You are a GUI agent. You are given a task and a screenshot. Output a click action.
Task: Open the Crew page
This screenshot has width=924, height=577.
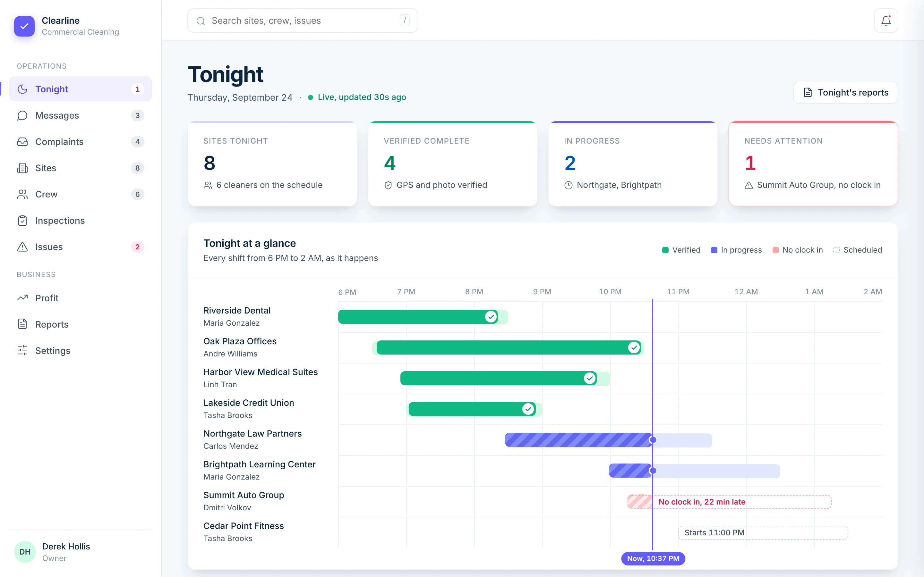coord(81,194)
